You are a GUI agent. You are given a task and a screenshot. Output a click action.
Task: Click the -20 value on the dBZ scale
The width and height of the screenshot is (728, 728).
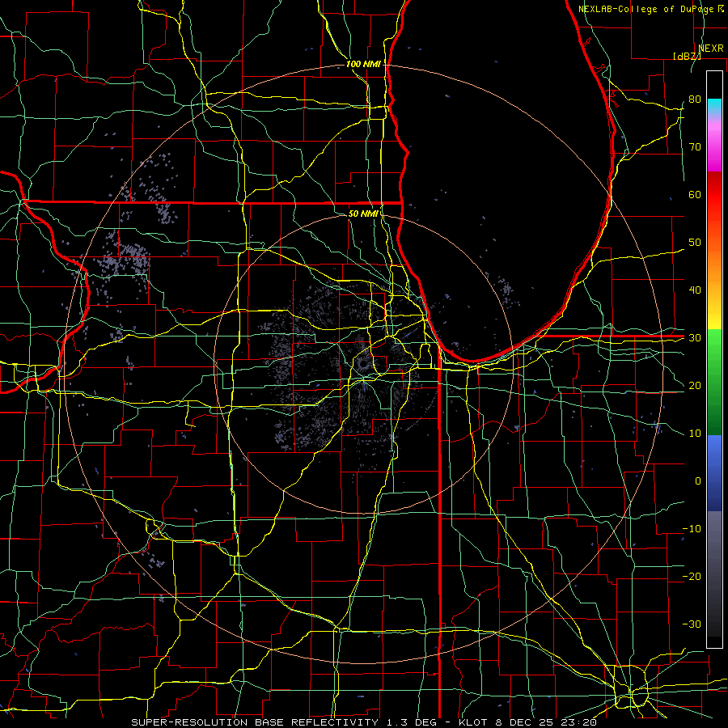point(692,577)
